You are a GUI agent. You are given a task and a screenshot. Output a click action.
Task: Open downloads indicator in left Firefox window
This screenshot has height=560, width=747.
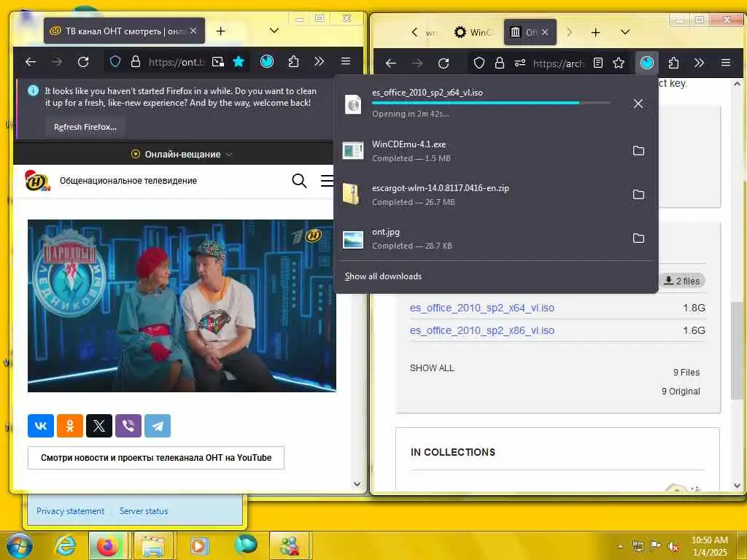pyautogui.click(x=267, y=61)
